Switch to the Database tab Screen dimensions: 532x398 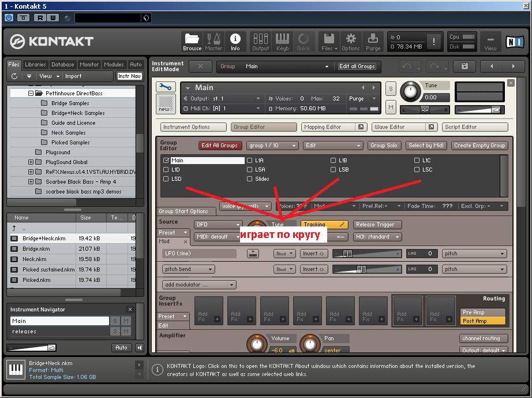62,65
